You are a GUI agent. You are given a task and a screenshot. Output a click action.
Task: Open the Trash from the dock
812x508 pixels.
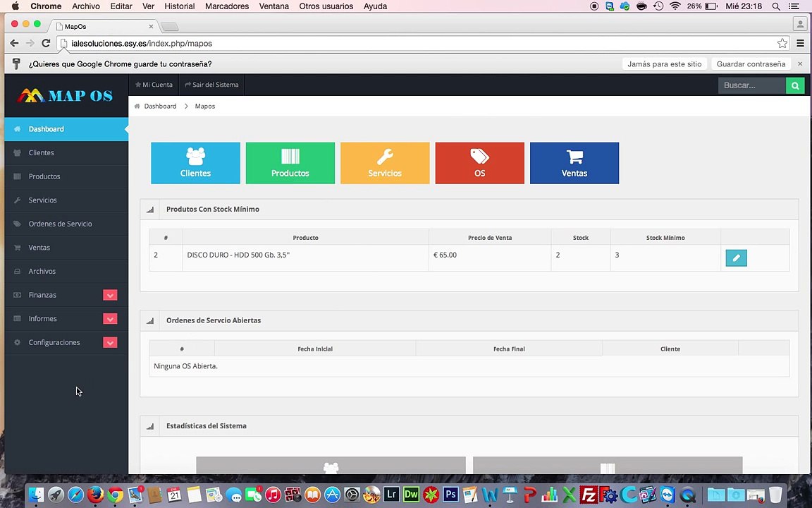point(775,495)
